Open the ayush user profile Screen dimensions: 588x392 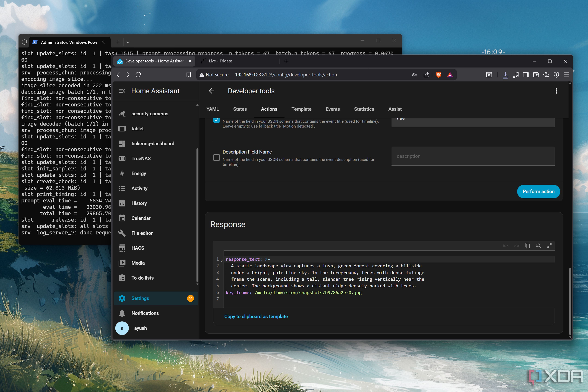(156, 328)
